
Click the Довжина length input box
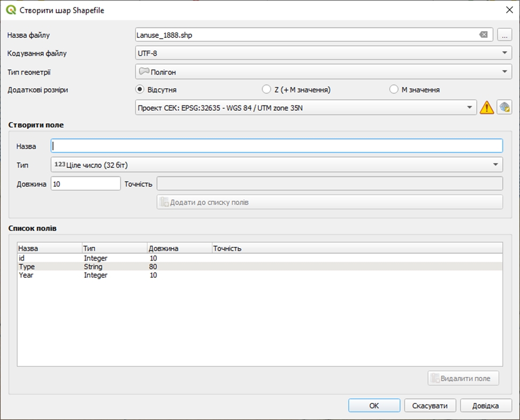coord(86,184)
